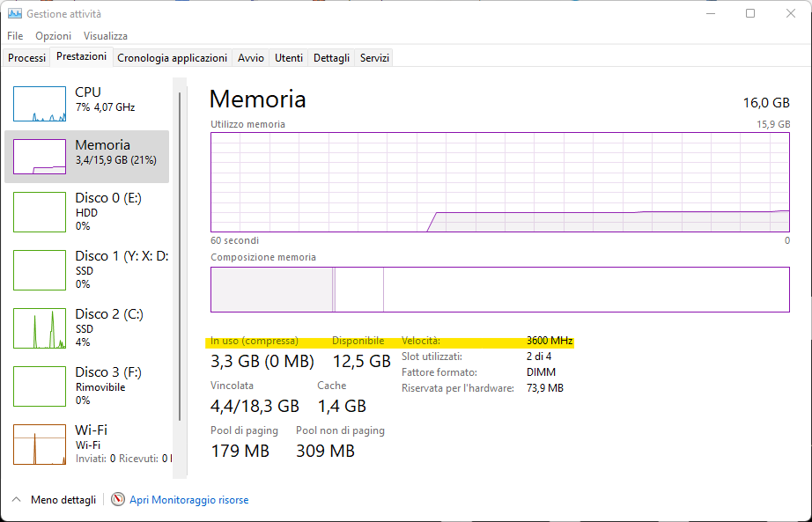Screen dimensions: 812x522
Task: Open the Opzioni menu
Action: click(x=53, y=36)
